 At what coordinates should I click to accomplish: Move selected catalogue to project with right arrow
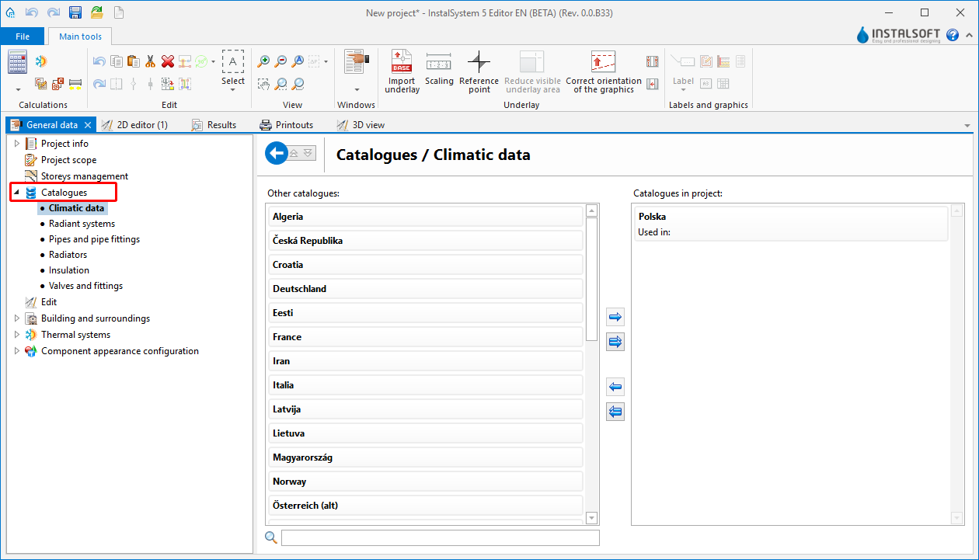(x=615, y=317)
